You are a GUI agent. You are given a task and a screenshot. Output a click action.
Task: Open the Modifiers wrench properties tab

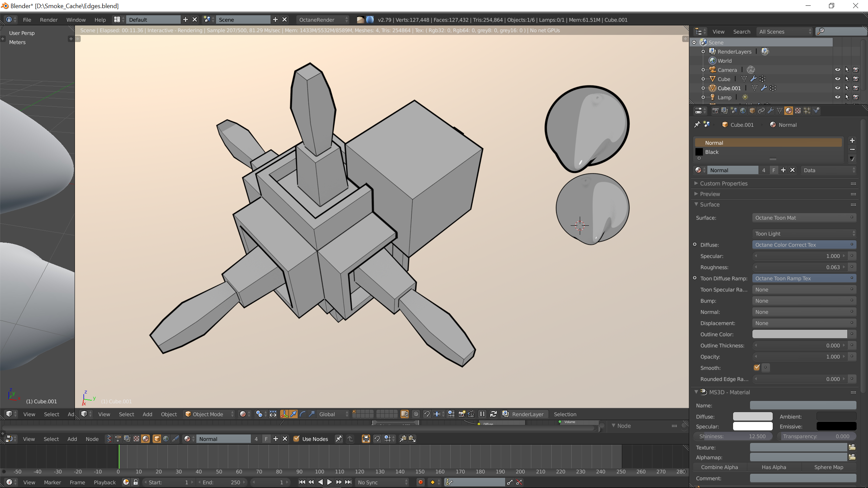click(x=770, y=110)
